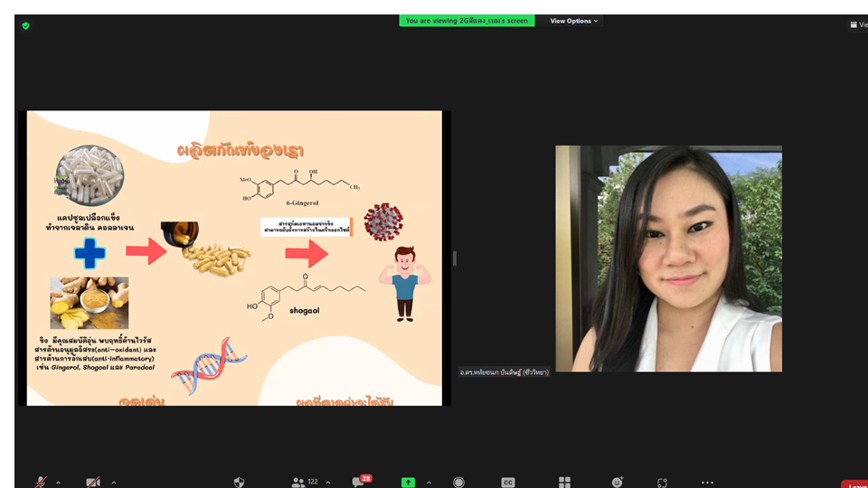
Task: Open video options arrow beside camera
Action: 113,483
